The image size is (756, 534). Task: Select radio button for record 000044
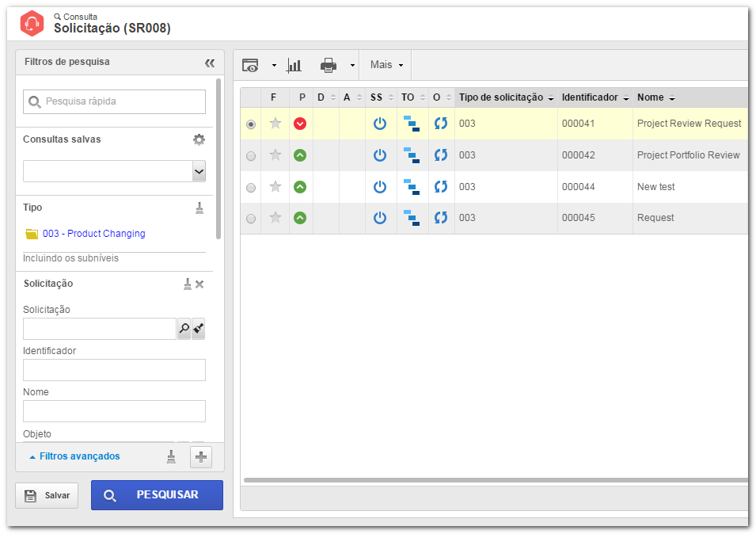251,188
